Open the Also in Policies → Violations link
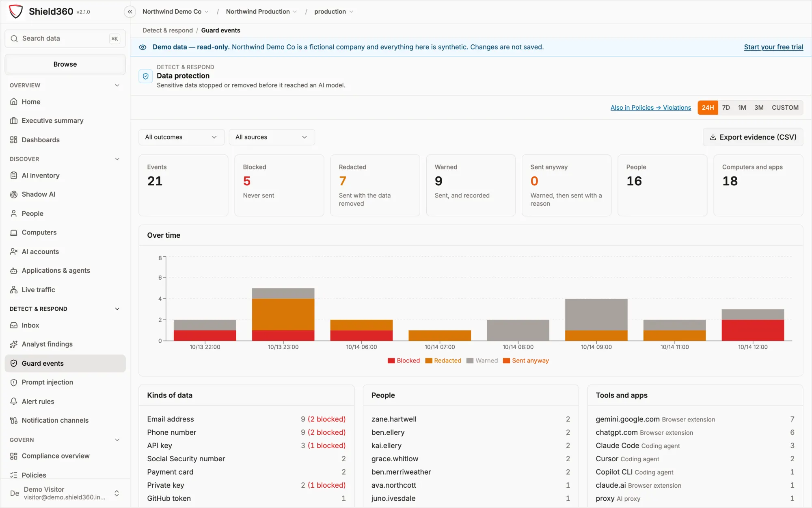The width and height of the screenshot is (812, 508). 651,108
